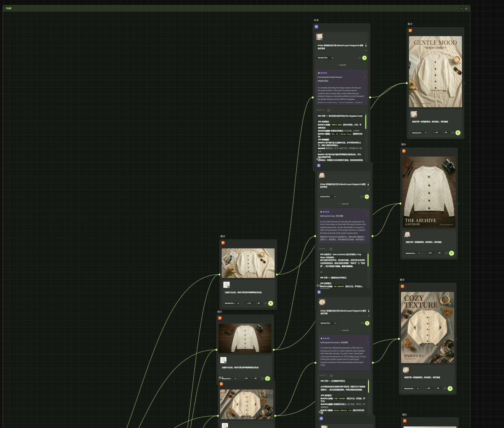
Task: Select the COZY TEXTURE poster image
Action: pyautogui.click(x=427, y=327)
